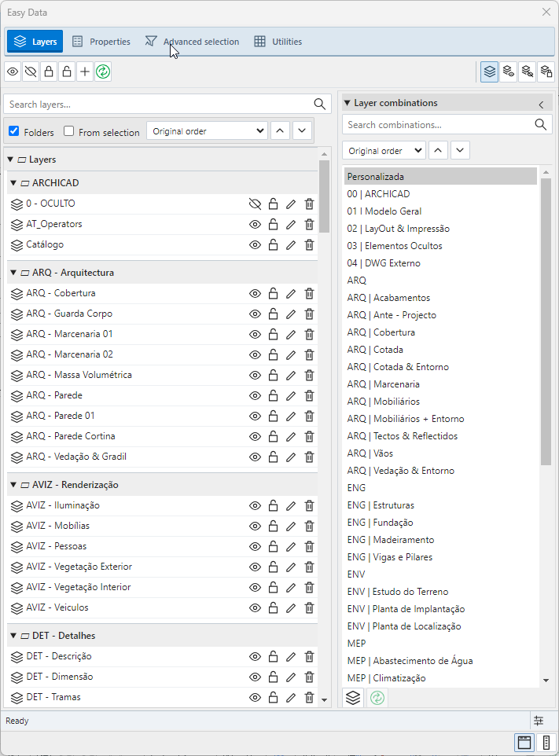559x756 pixels.
Task: Show the hidden 0 - OCULTO layer
Action: pyautogui.click(x=255, y=204)
